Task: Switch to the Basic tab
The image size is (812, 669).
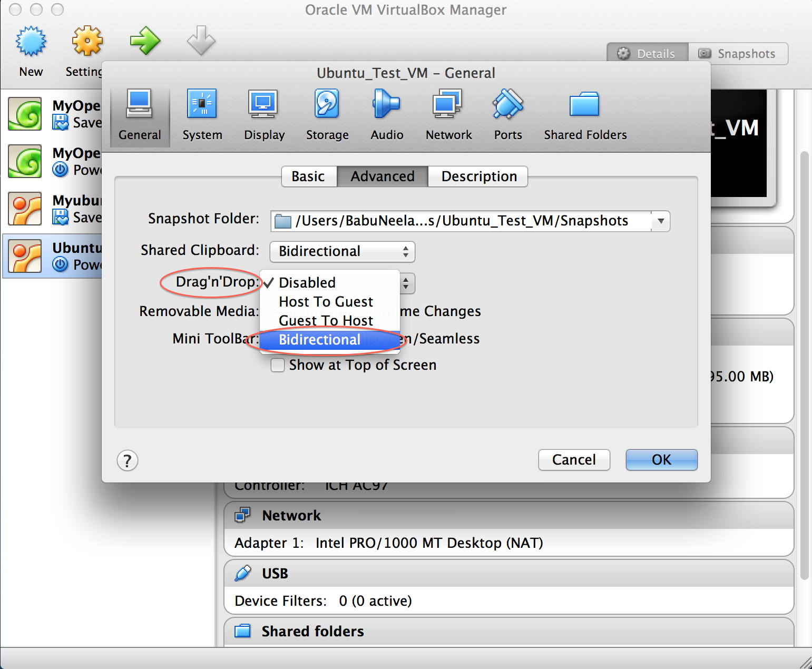Action: [x=309, y=176]
